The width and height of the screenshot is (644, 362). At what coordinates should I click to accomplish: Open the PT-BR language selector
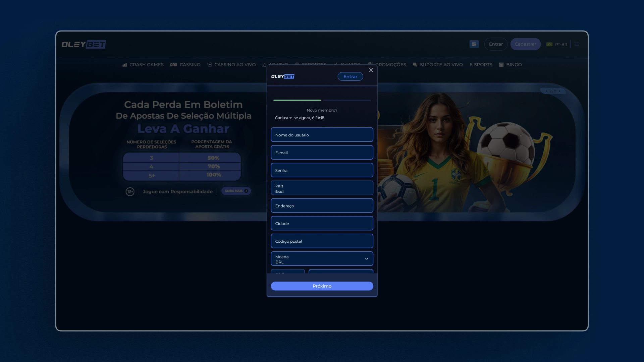[x=561, y=44]
